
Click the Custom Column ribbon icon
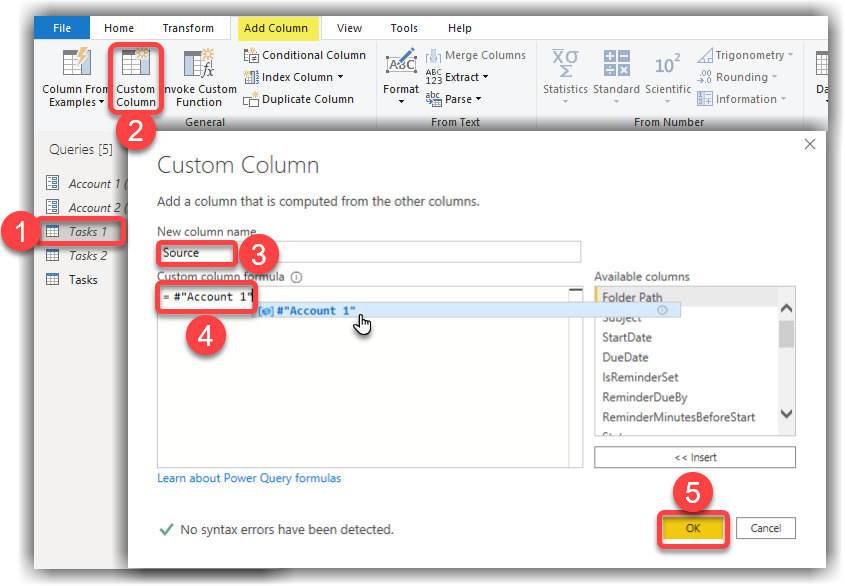pyautogui.click(x=135, y=62)
